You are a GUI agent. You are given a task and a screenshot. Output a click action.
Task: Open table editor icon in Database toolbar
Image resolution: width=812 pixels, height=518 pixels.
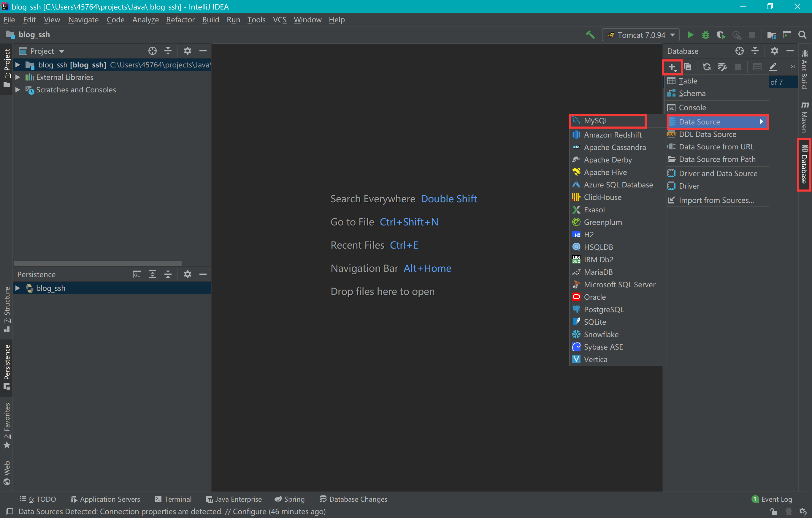[x=757, y=67]
